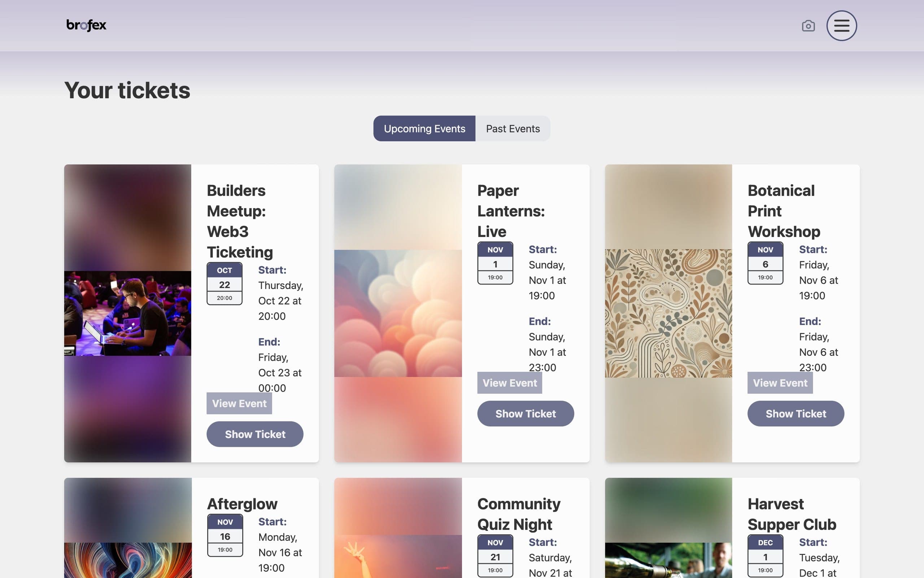Click Paper Lanterns end time Nov 1 23:00
Image resolution: width=924 pixels, height=578 pixels.
tap(547, 352)
